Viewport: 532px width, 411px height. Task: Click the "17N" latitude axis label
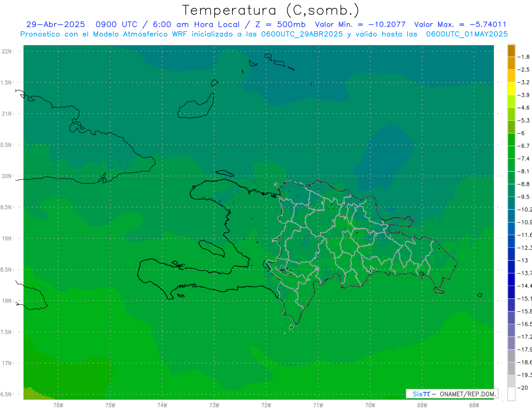point(7,363)
